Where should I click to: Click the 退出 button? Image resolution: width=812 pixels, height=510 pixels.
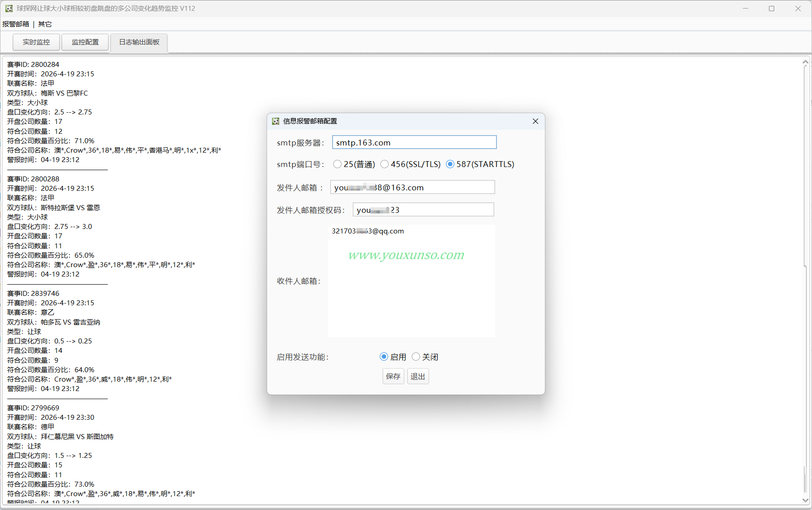click(418, 376)
